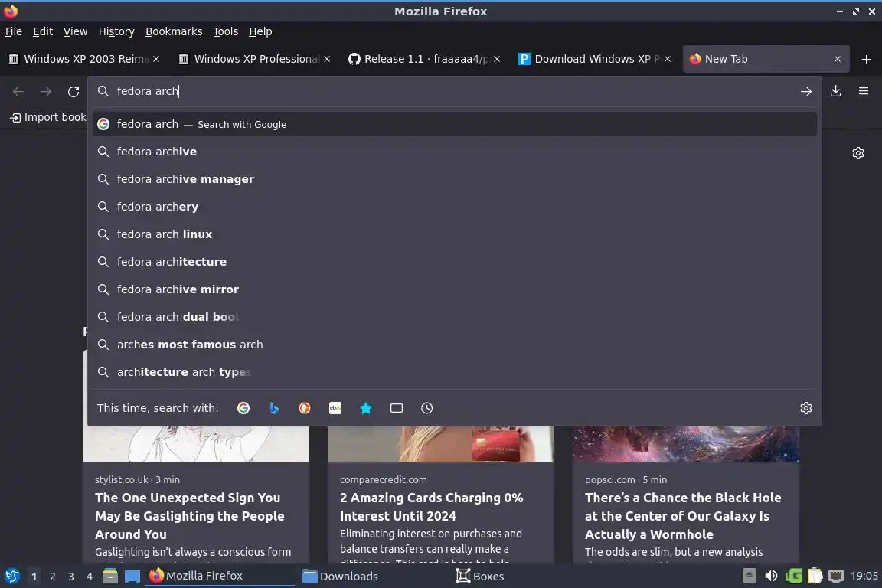This screenshot has width=882, height=588.
Task: Click popsci.com galaxy article thumbnail
Action: (686, 444)
